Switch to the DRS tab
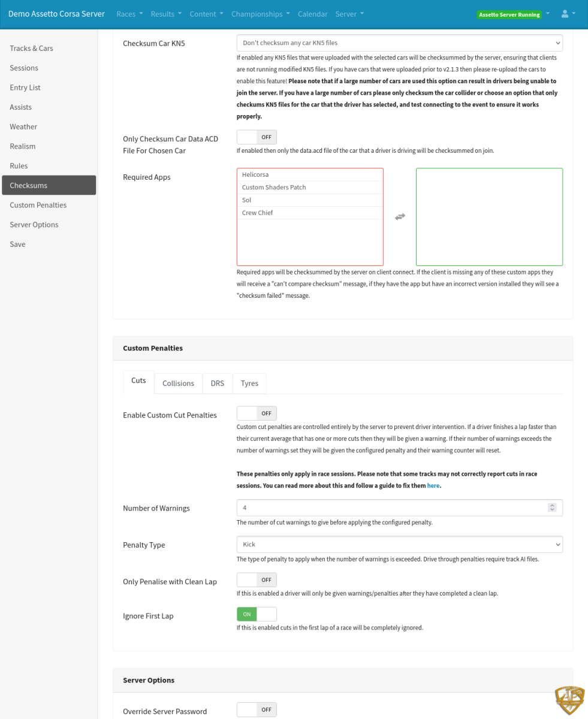Screen dimensions: 588x719 click(217, 383)
